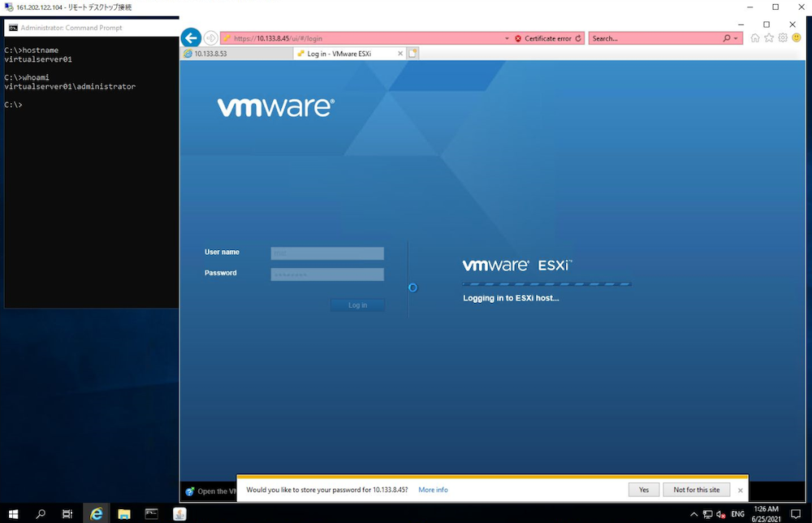Open File Explorer from the taskbar

(x=124, y=514)
